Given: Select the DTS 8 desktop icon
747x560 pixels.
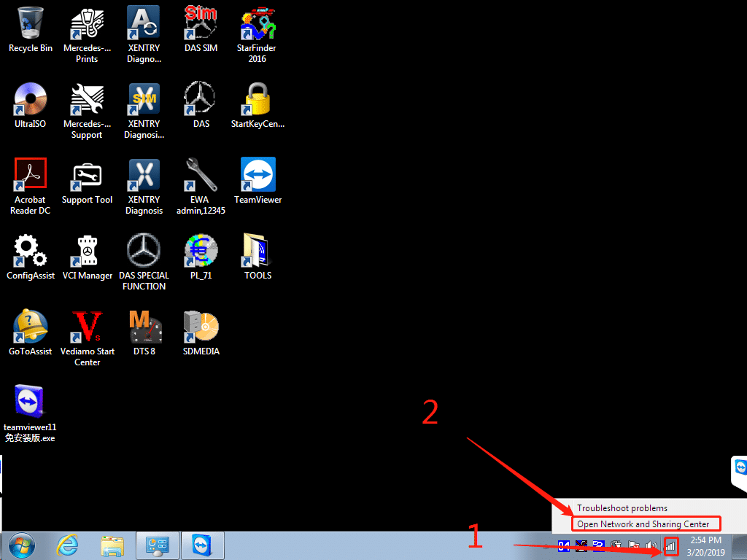Looking at the screenshot, I should pos(144,328).
